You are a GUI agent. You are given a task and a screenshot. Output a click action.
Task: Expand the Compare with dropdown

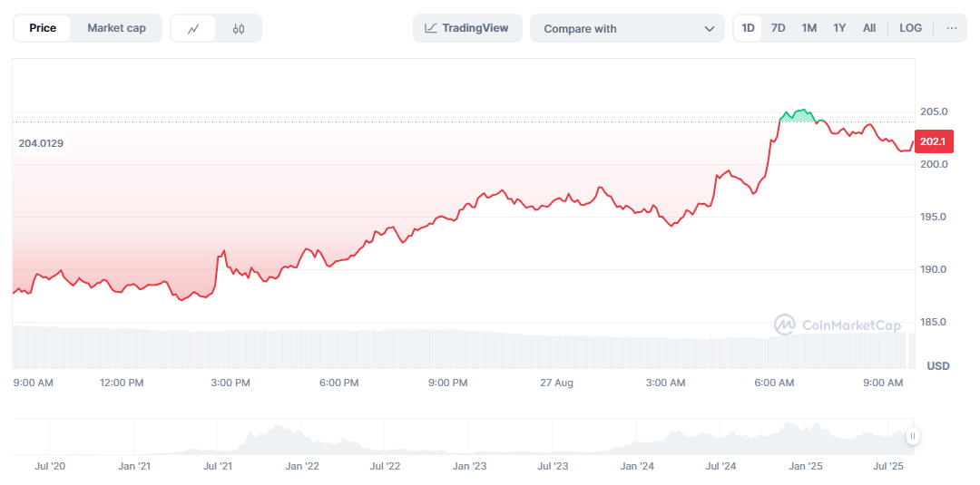tap(627, 29)
